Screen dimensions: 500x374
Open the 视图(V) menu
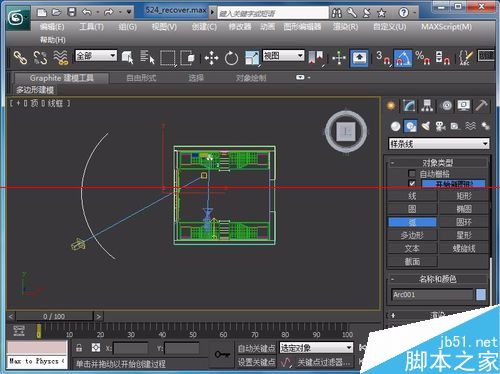(x=164, y=27)
